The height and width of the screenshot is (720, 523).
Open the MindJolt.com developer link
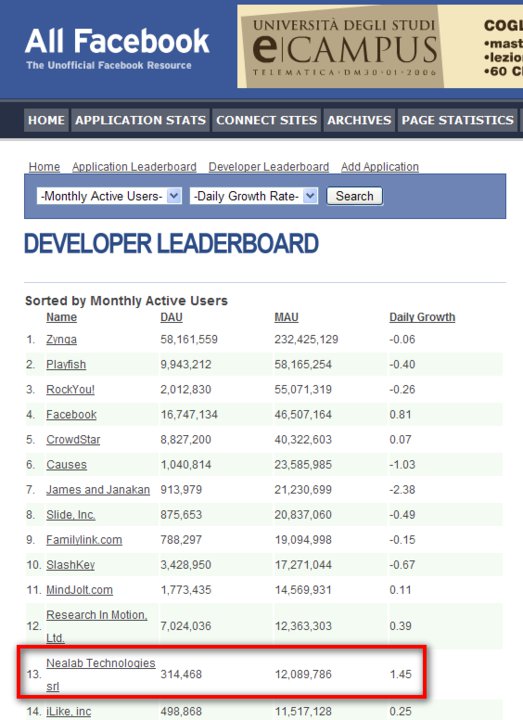point(79,590)
